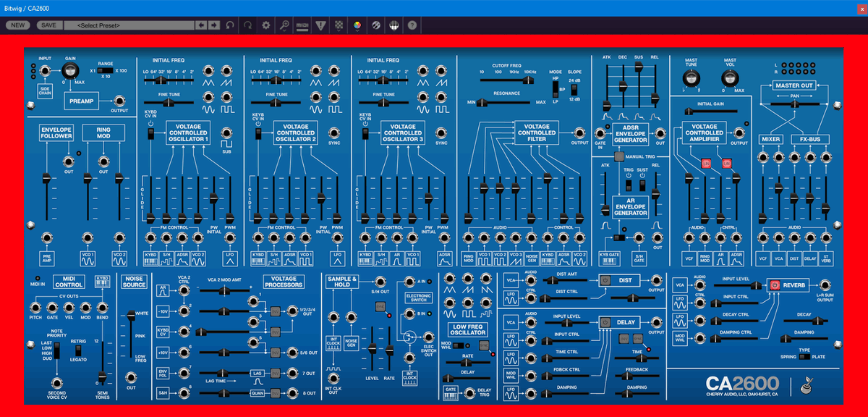
Task: Click Oscillator 3 SYNC jack
Action: tap(441, 132)
